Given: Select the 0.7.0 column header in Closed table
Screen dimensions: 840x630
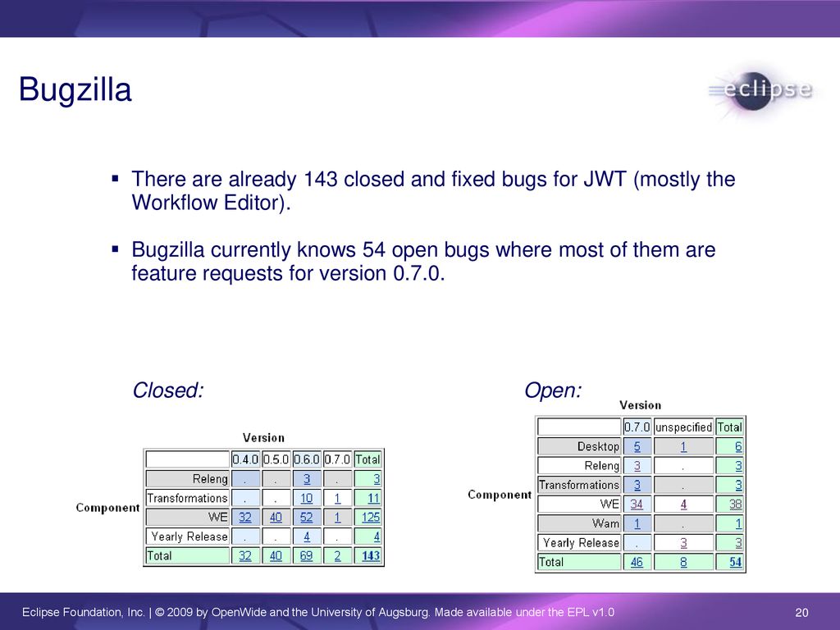Looking at the screenshot, I should coord(337,459).
